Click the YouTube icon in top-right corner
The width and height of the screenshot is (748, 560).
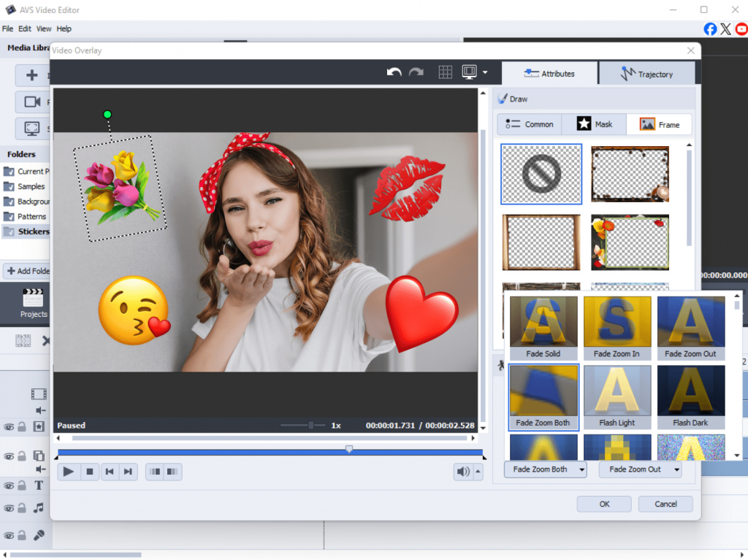coord(741,29)
